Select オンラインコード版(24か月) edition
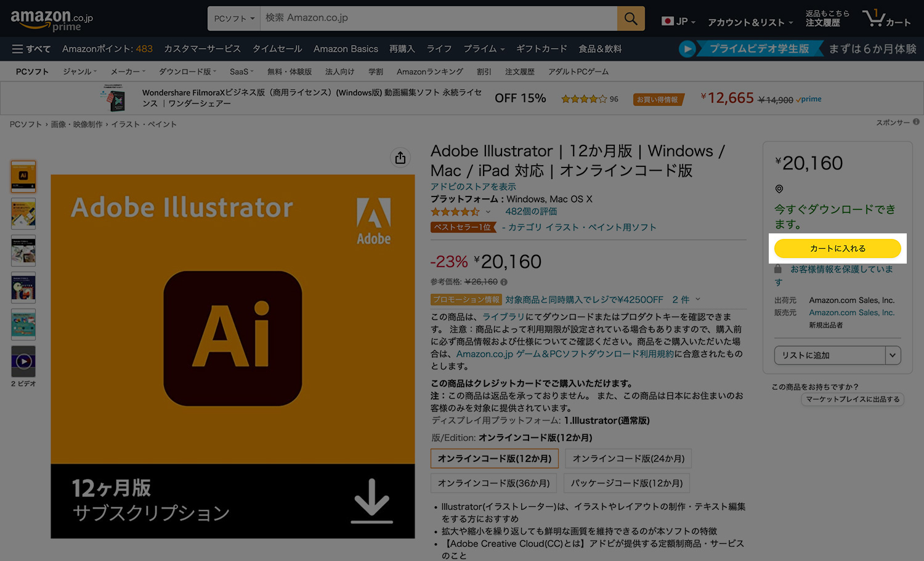 (629, 458)
